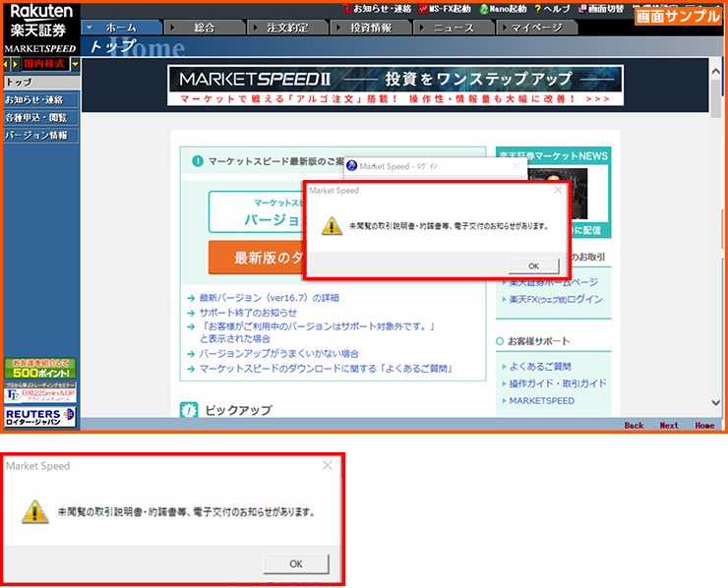Open バージョンアップがうまくいかない場合 link

point(278,354)
